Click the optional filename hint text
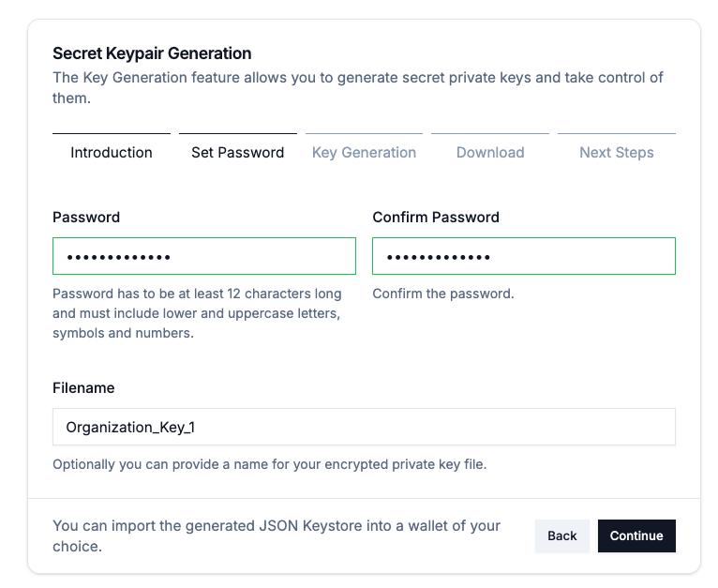The width and height of the screenshot is (718, 588). (269, 464)
